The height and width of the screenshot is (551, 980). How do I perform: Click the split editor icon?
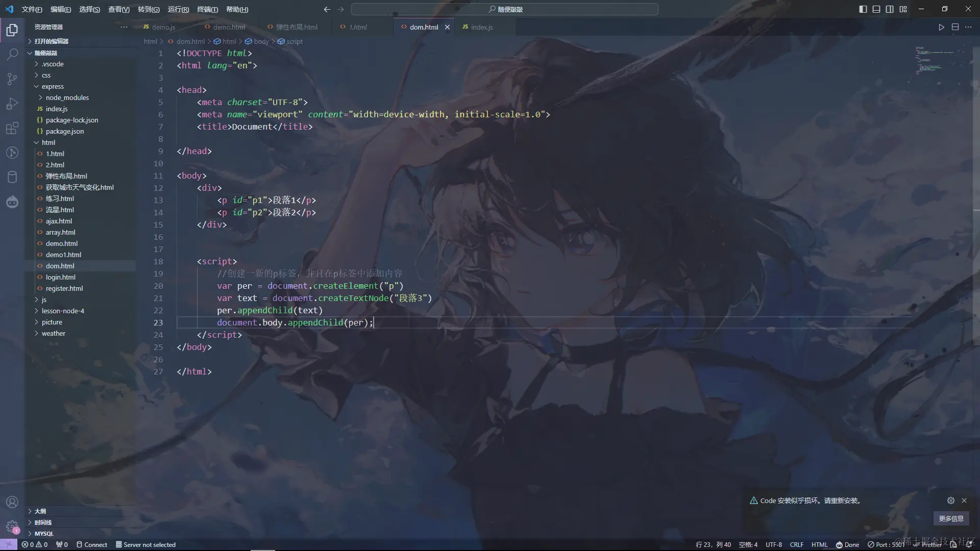pos(955,27)
